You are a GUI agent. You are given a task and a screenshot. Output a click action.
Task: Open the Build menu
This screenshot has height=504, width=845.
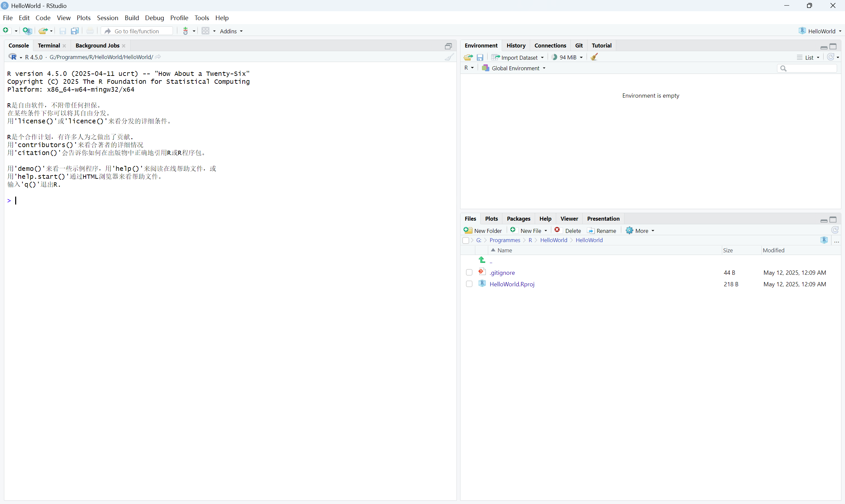pos(132,18)
